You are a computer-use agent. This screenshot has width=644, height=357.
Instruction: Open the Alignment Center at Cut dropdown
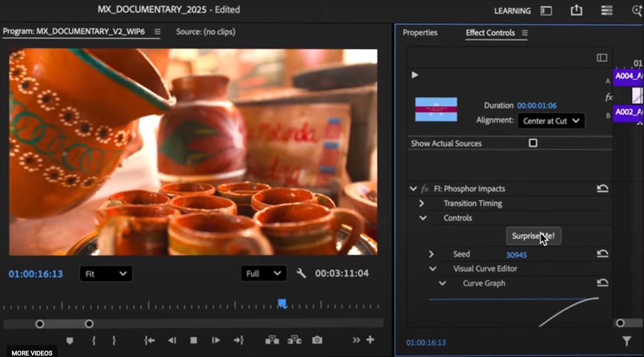point(550,121)
